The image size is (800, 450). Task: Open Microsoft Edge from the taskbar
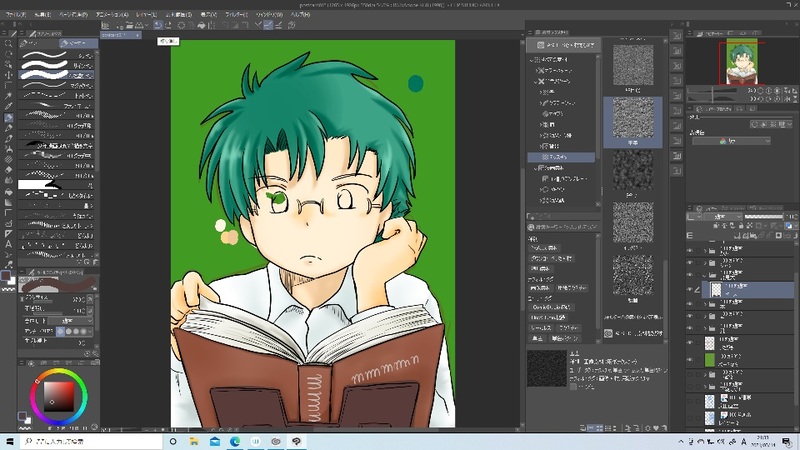point(235,441)
